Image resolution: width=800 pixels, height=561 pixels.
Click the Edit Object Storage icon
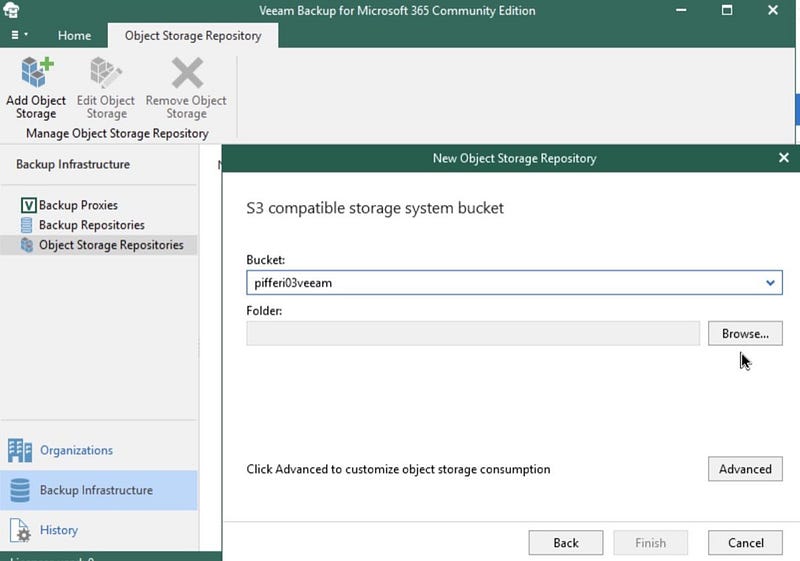[106, 72]
